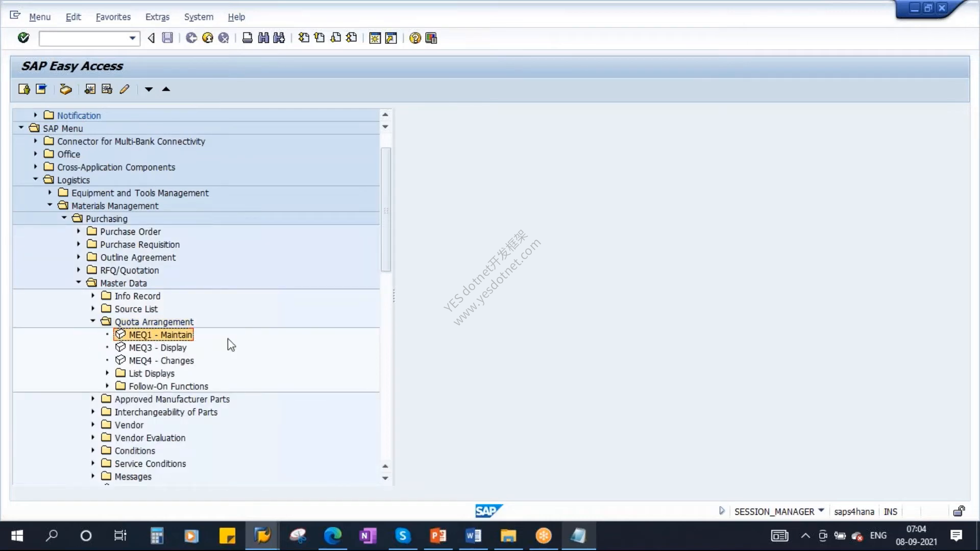Screen dimensions: 980x551
Task: Collapse the Logistics folder
Action: coord(35,180)
